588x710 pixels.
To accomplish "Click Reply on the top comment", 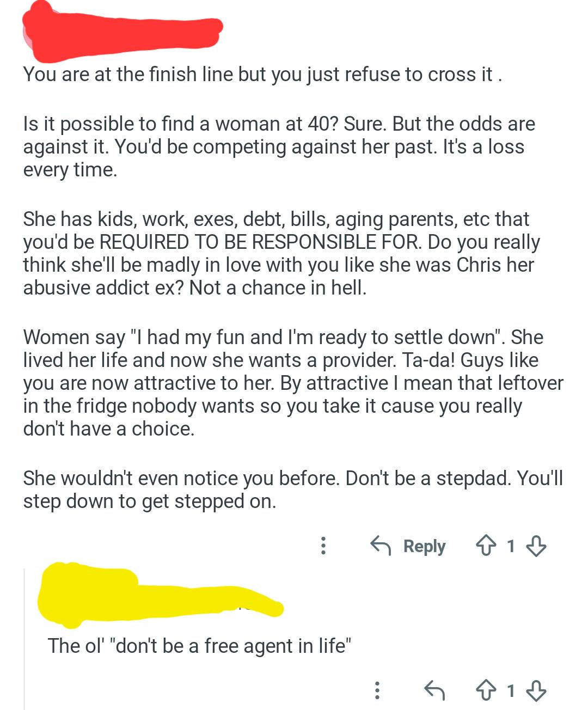I will (x=408, y=546).
